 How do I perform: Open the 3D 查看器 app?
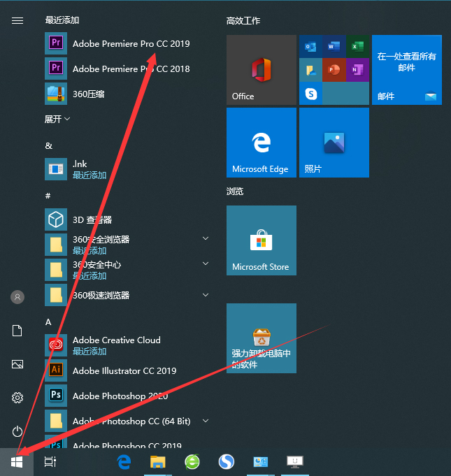(92, 219)
